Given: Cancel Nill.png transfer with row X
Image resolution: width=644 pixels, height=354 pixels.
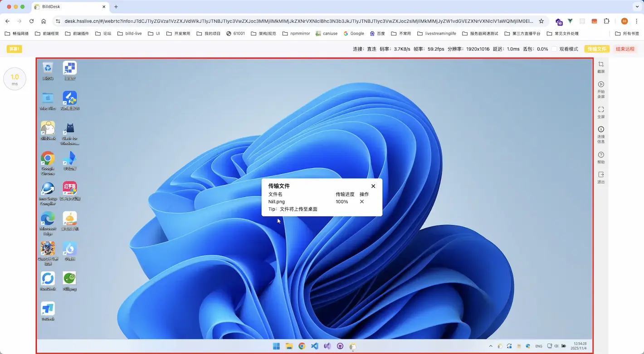Looking at the screenshot, I should pos(361,202).
